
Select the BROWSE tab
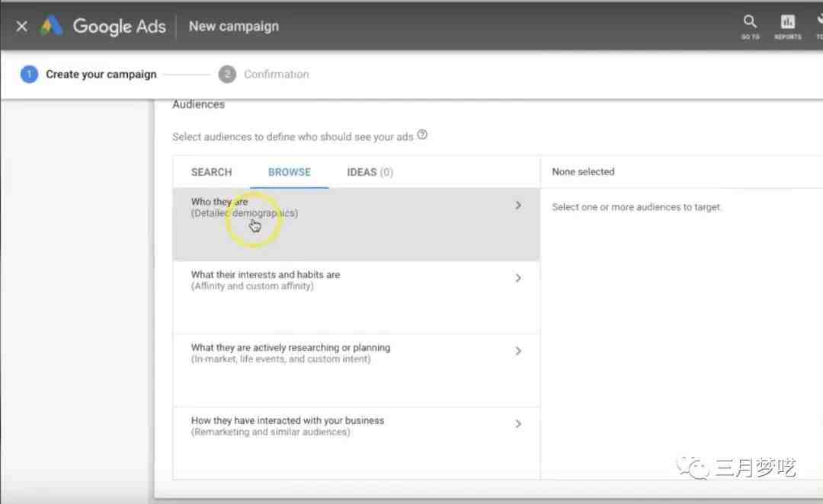[290, 172]
